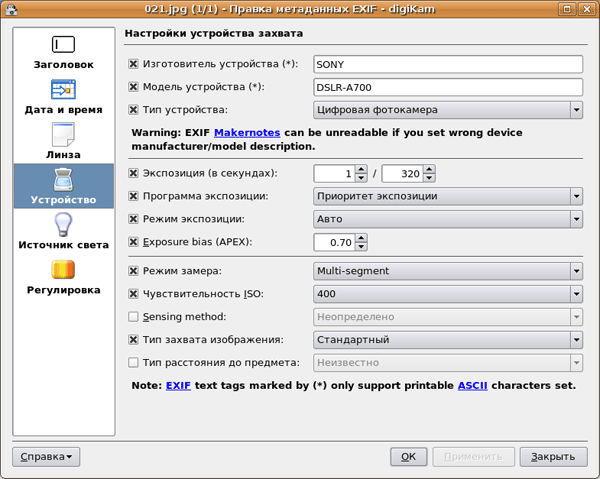Open the Регулировка color icon
This screenshot has width=600, height=479.
coord(63,270)
